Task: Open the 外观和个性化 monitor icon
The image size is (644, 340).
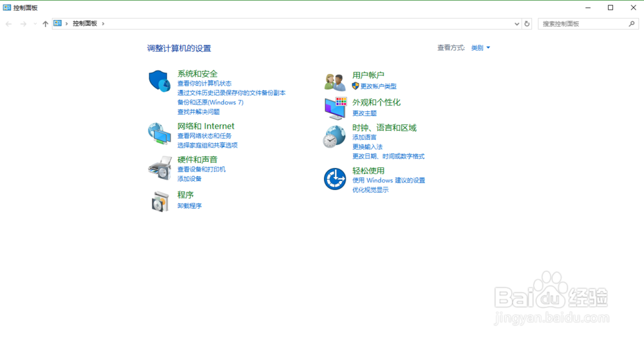Action: coord(336,108)
